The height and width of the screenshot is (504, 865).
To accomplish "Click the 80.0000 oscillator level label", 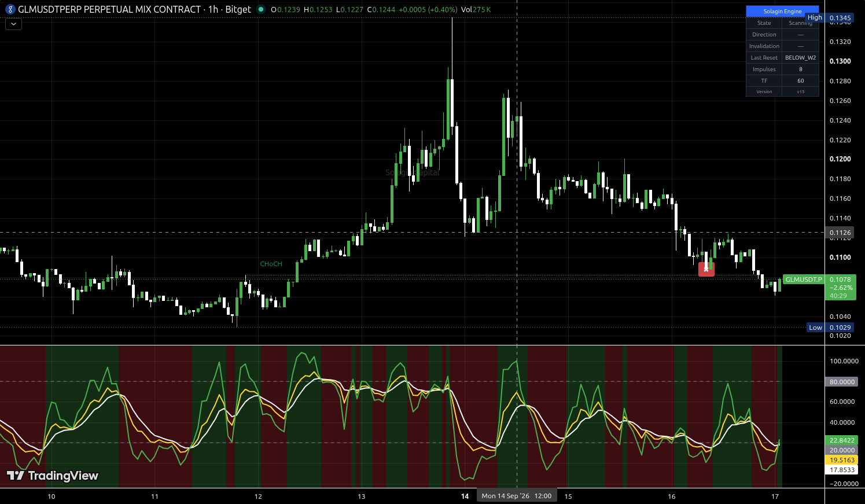I will point(842,382).
